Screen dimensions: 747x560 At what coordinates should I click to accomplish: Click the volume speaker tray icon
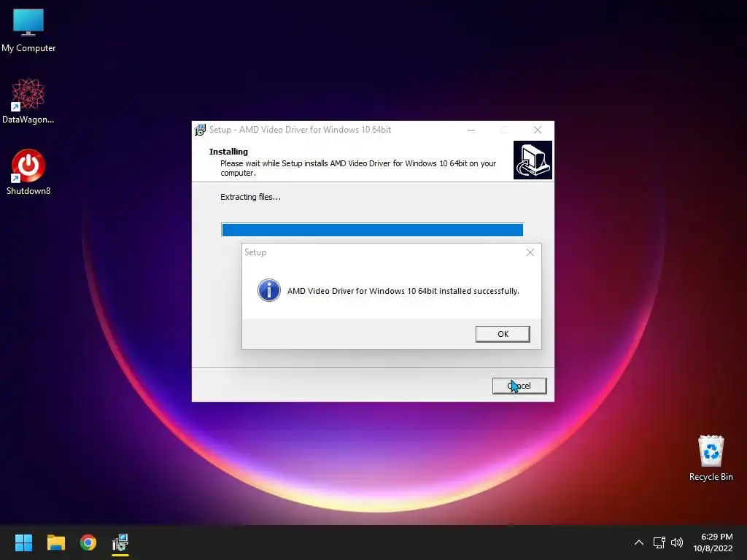click(676, 542)
